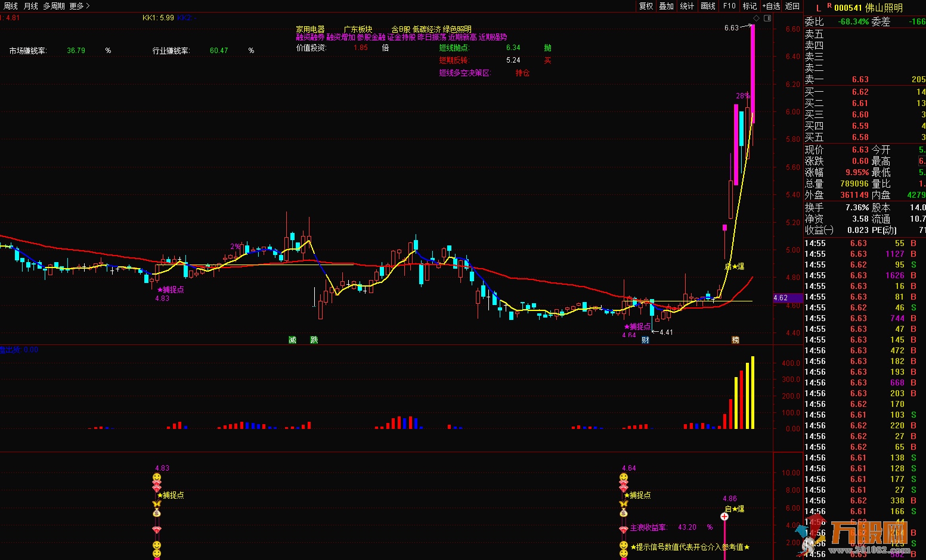Click the 买五 bid price 6.58 row
926x560 pixels.
pyautogui.click(x=865, y=137)
